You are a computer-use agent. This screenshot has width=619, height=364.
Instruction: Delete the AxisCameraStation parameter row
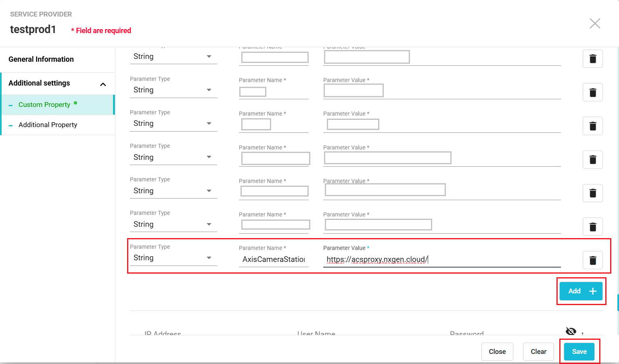[x=592, y=260]
